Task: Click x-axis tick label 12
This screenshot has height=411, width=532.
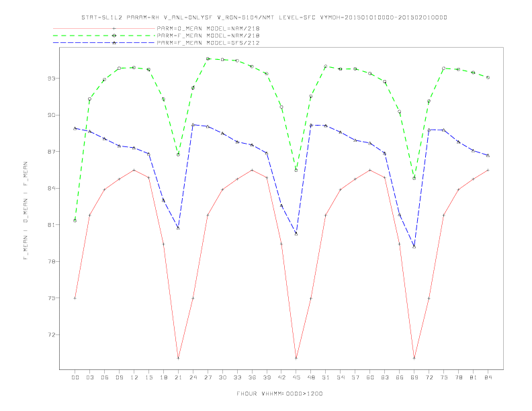Action: 134,377
